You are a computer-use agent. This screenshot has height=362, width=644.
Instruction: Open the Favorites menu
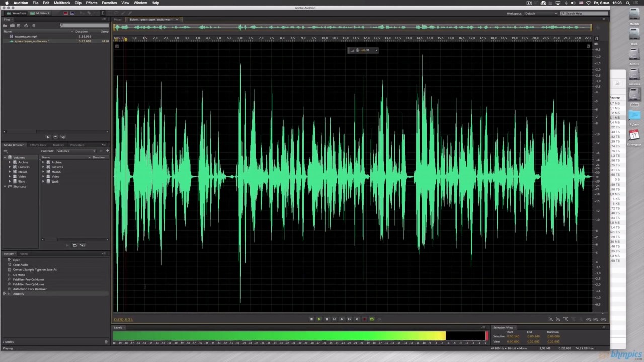(x=109, y=3)
